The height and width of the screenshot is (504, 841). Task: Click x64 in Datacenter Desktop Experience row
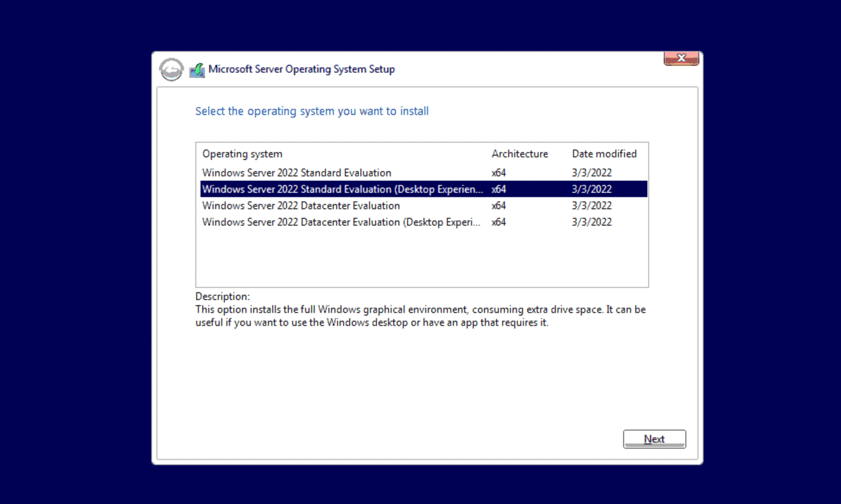tap(498, 222)
